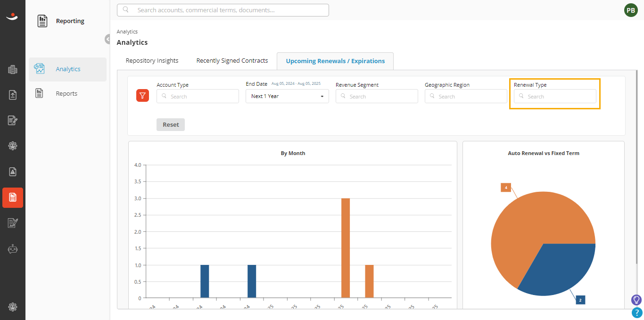
Task: Click the red filter funnel icon
Action: [143, 96]
